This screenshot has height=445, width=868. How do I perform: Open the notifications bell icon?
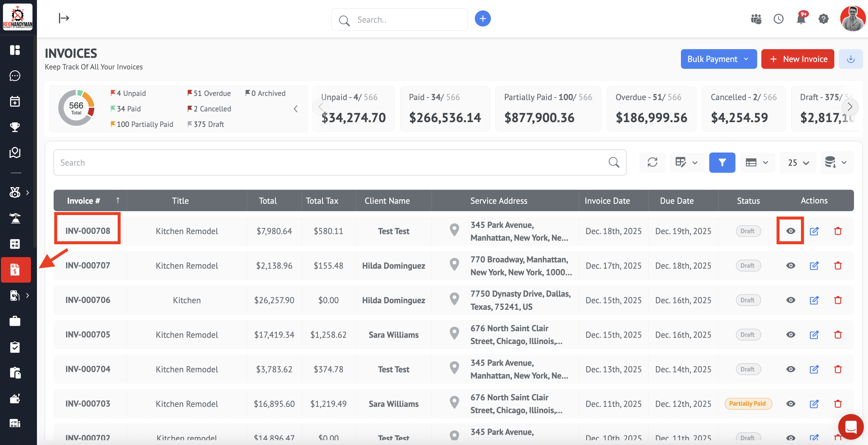[801, 19]
